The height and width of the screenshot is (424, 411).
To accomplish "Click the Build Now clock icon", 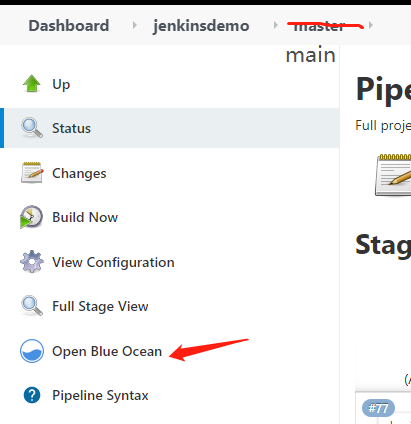I will (x=31, y=217).
